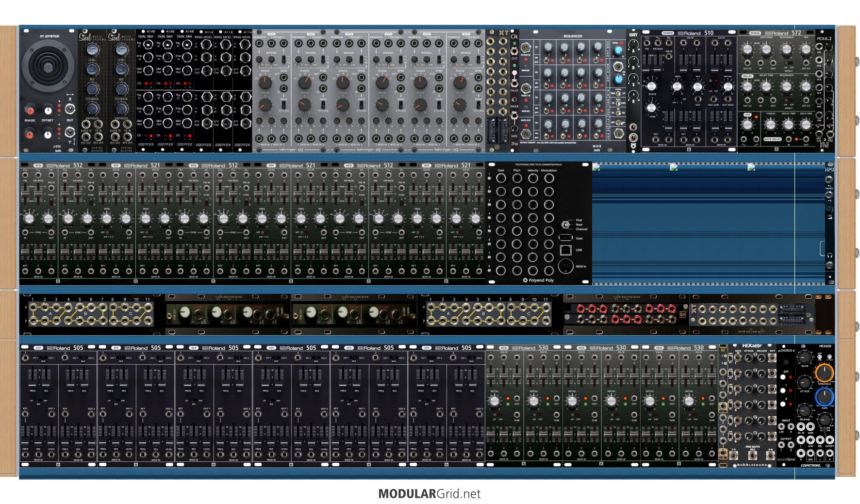Open the MODULARGrid.net link
This screenshot has width=860, height=504.
tap(430, 494)
